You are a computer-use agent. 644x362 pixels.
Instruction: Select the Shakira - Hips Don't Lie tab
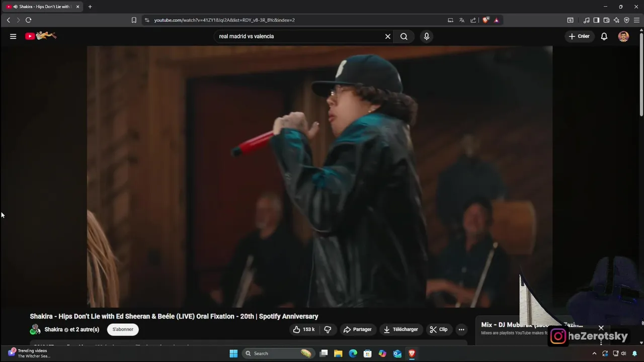click(43, 7)
